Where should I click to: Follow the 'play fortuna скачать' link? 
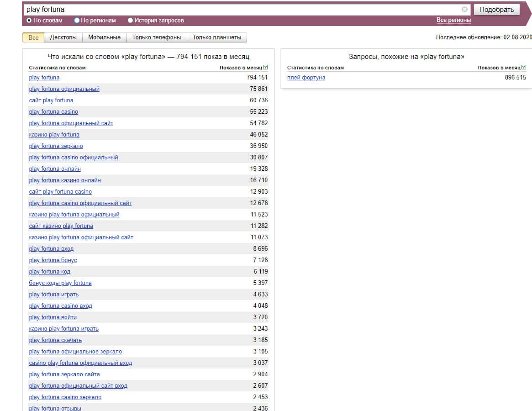click(55, 340)
